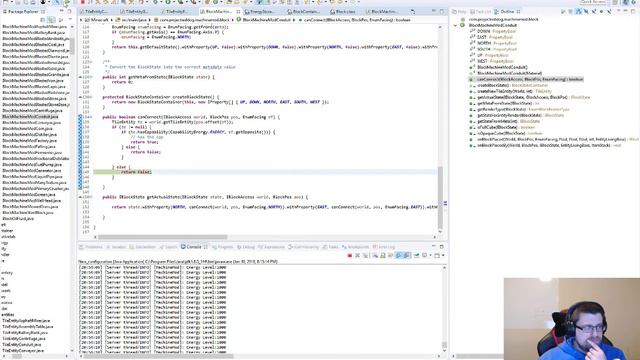Click the console vertical scrollbar
The height and width of the screenshot is (360, 640).
(x=444, y=309)
